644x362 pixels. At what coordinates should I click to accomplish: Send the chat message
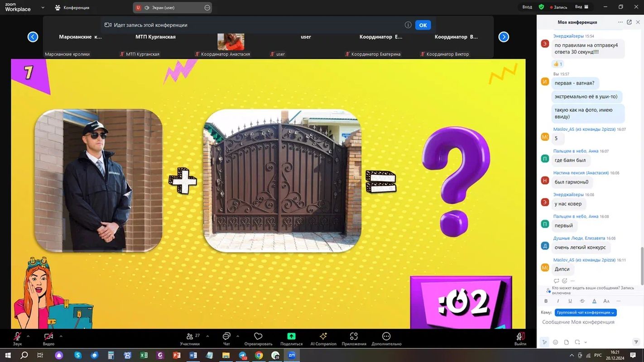pos(635,342)
